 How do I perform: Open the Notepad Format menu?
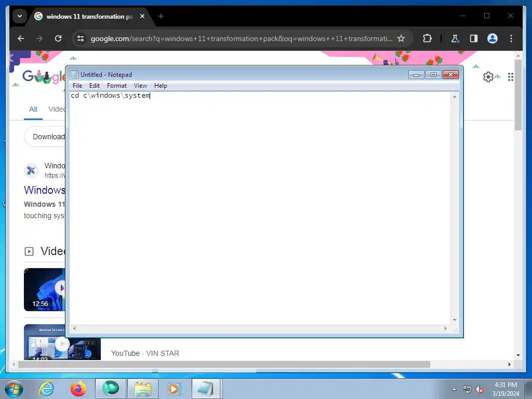pyautogui.click(x=117, y=86)
